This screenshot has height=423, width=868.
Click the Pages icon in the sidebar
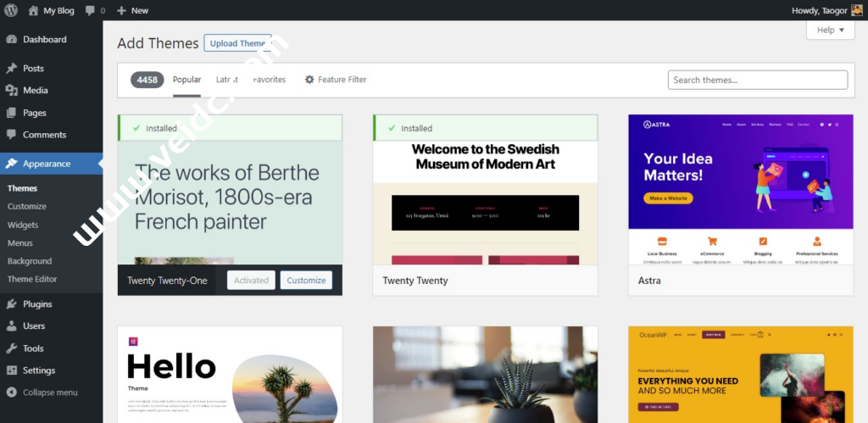[12, 113]
